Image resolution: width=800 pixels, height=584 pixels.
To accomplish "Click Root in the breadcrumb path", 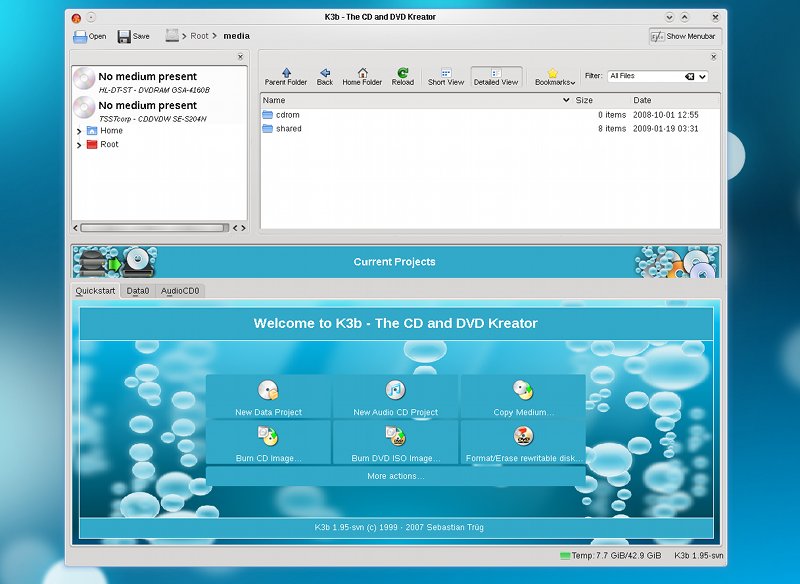I will click(199, 36).
